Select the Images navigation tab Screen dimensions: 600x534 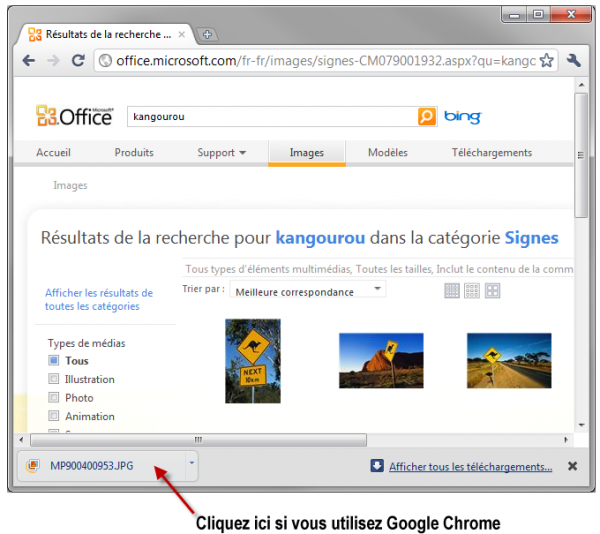click(307, 153)
